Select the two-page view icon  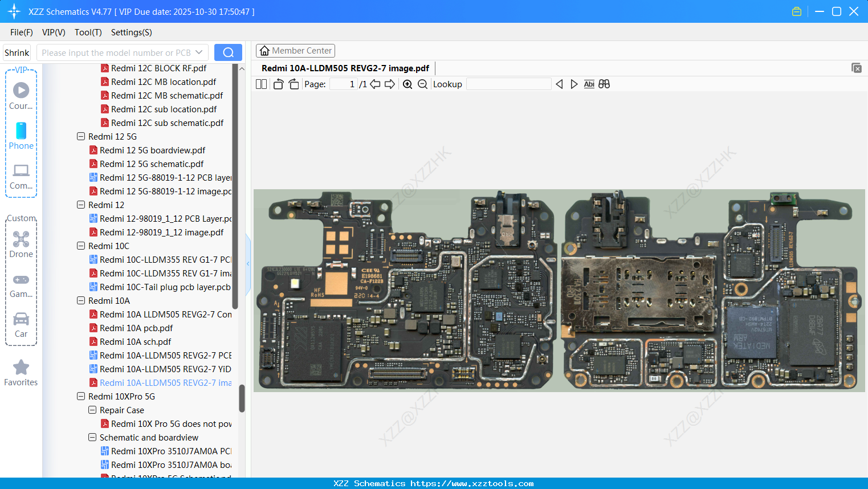point(261,84)
